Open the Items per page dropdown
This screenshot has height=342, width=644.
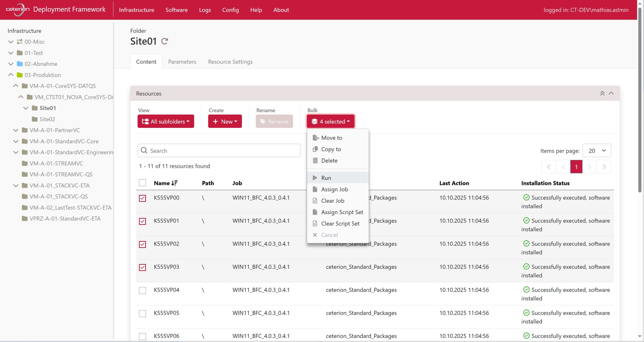(x=596, y=150)
